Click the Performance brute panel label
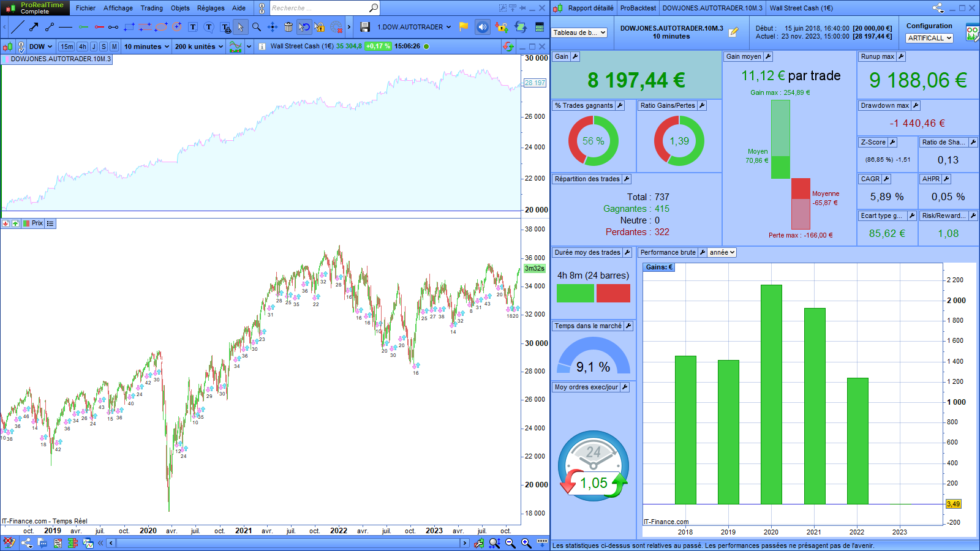 (668, 252)
